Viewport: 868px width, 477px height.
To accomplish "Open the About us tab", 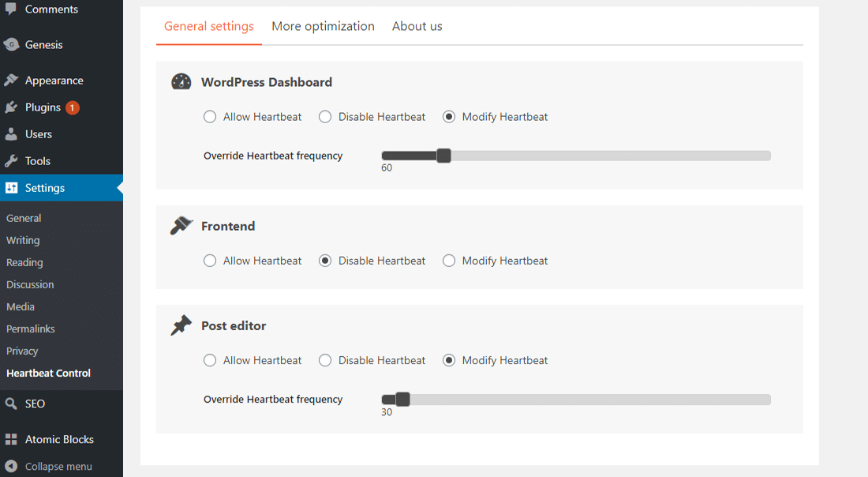I will pos(417,26).
